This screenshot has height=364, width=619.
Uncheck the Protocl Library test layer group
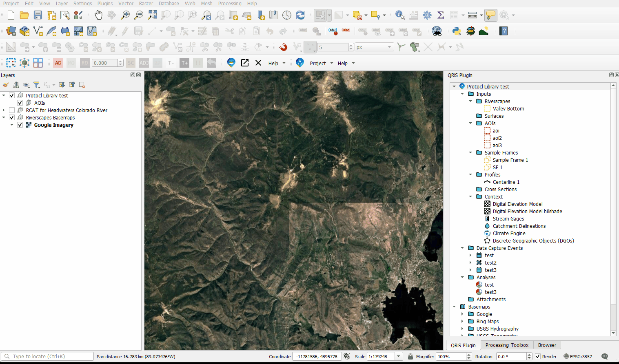coord(12,95)
